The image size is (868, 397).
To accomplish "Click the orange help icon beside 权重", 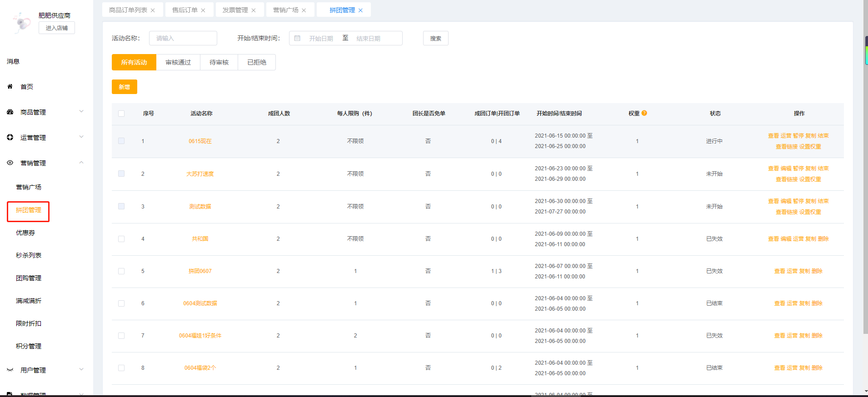I will (644, 113).
